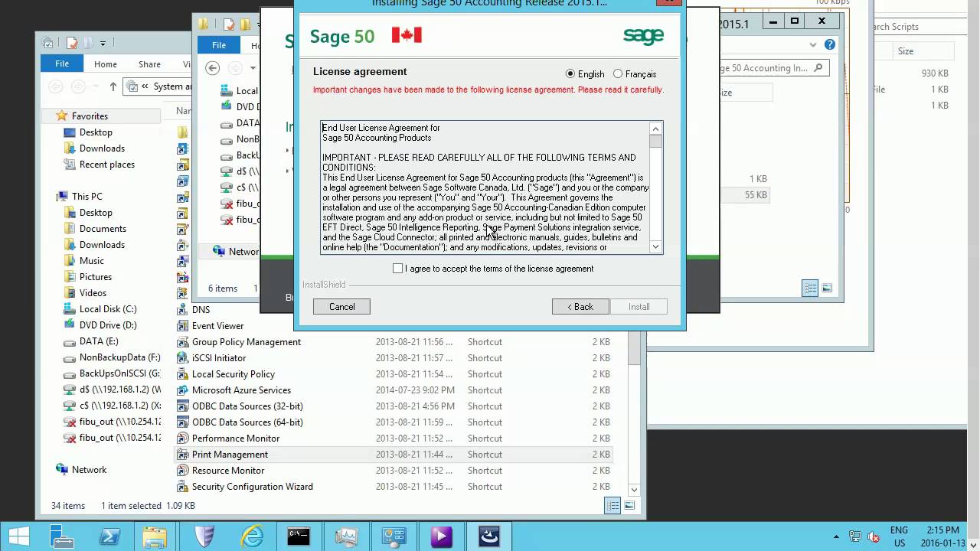Select Favorites in the navigation pane
The height and width of the screenshot is (551, 980).
[x=90, y=116]
